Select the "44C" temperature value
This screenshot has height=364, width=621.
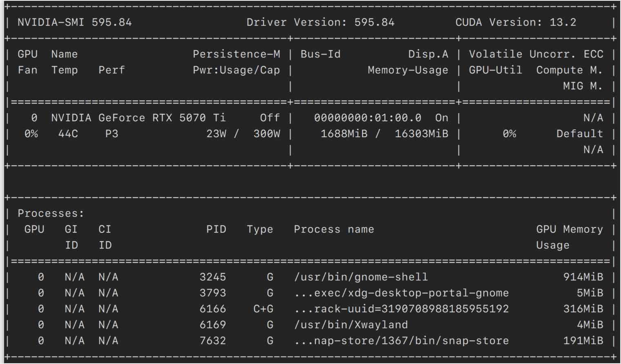68,134
